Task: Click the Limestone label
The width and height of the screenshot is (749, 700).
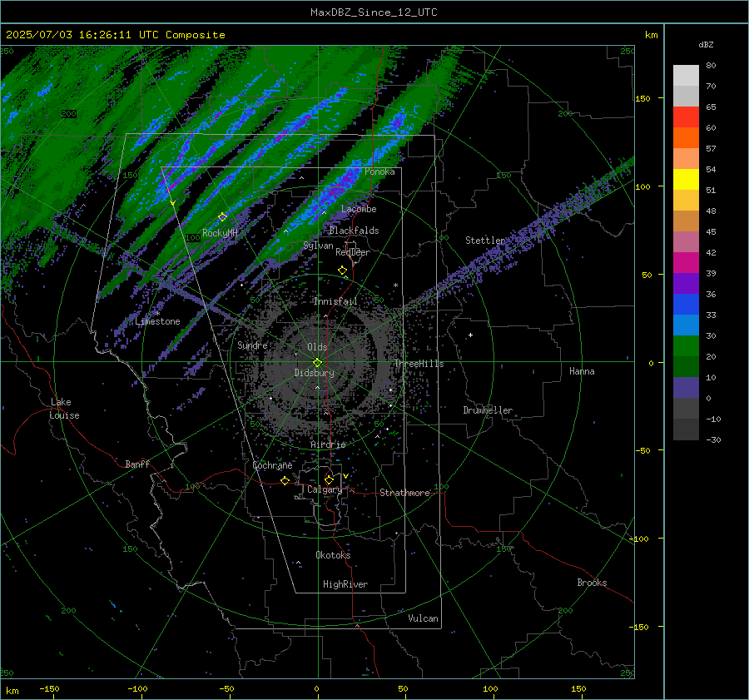Action: tap(157, 321)
